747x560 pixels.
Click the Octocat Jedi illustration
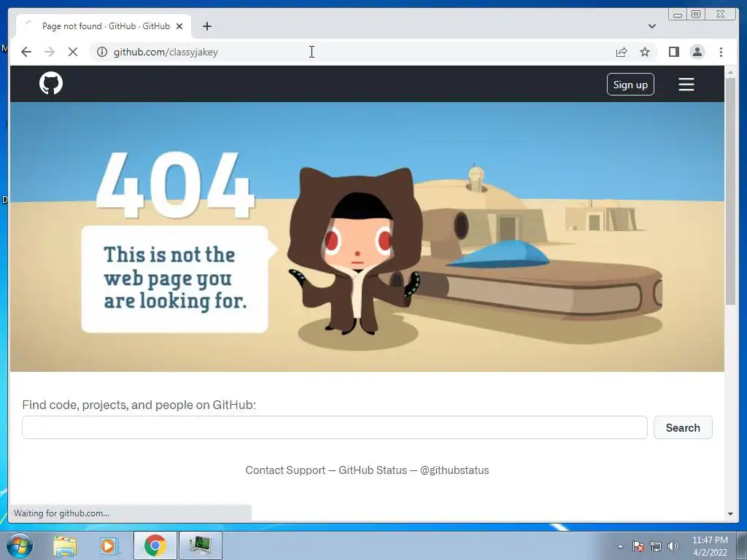pyautogui.click(x=355, y=251)
